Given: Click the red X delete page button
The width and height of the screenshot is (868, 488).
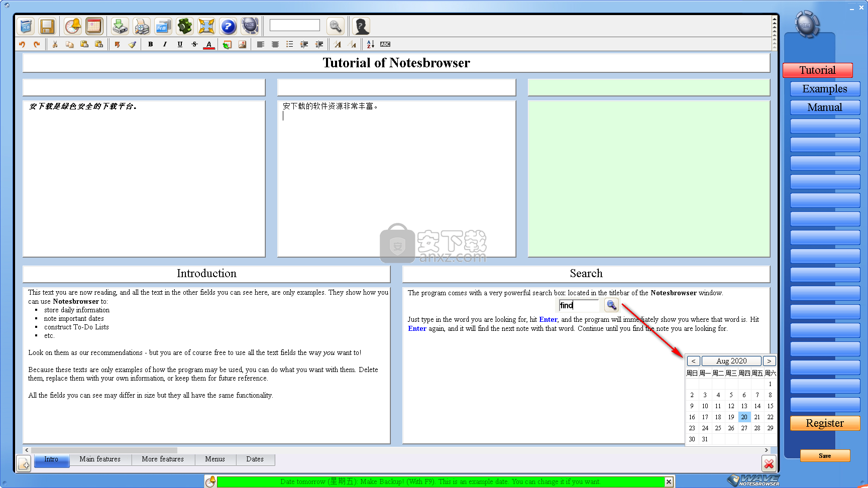Looking at the screenshot, I should click(x=769, y=464).
